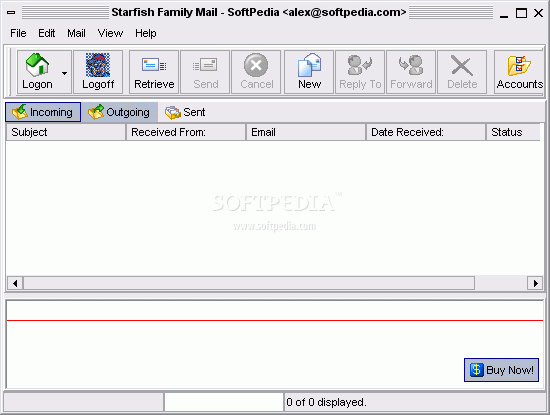Click the Logoff toolbar button
Viewport: 550px width, 415px height.
click(x=98, y=72)
